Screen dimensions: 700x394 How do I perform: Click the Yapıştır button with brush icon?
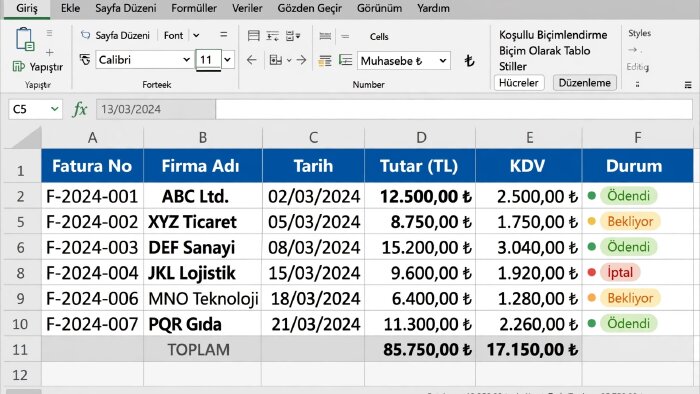tap(38, 67)
